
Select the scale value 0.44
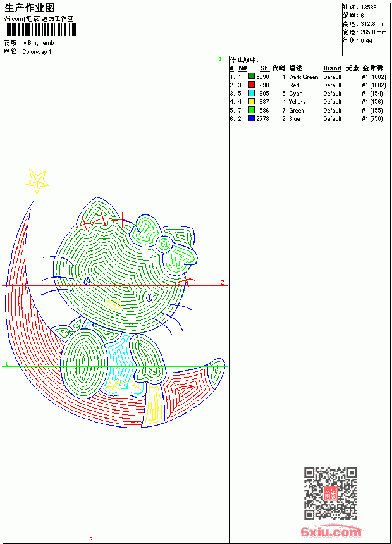point(366,41)
